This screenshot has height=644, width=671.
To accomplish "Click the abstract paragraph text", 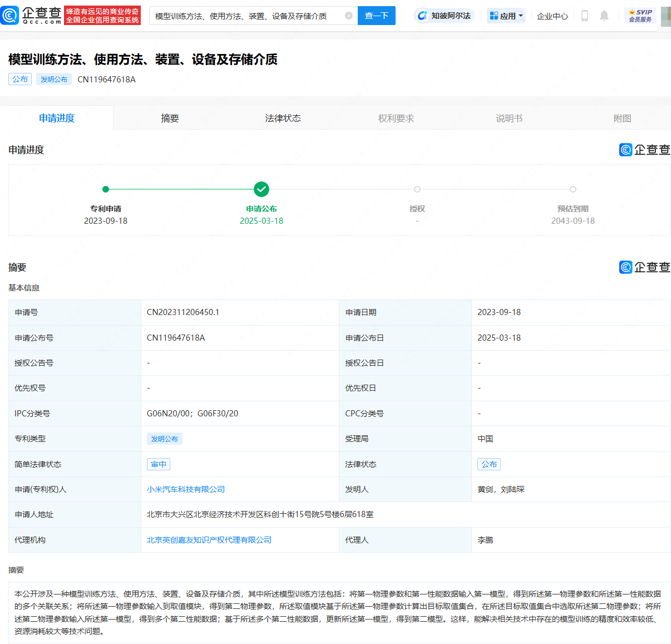I will coord(338,612).
